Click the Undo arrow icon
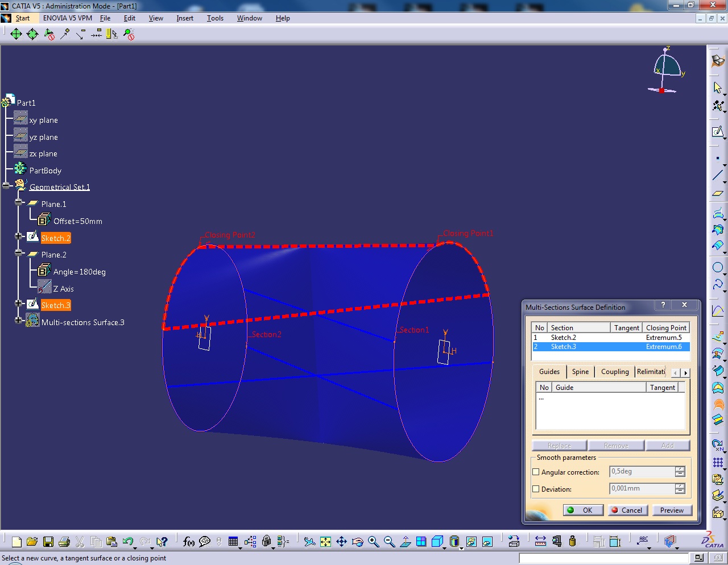The height and width of the screenshot is (565, 728). point(127,542)
